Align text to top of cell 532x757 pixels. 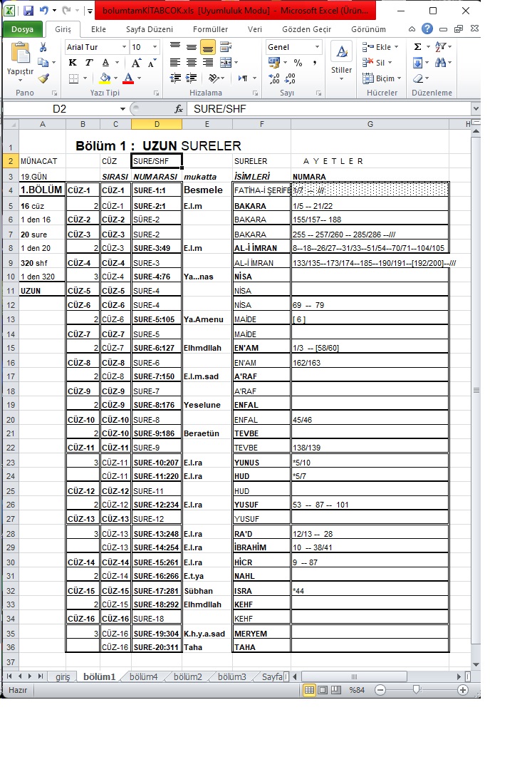(175, 46)
